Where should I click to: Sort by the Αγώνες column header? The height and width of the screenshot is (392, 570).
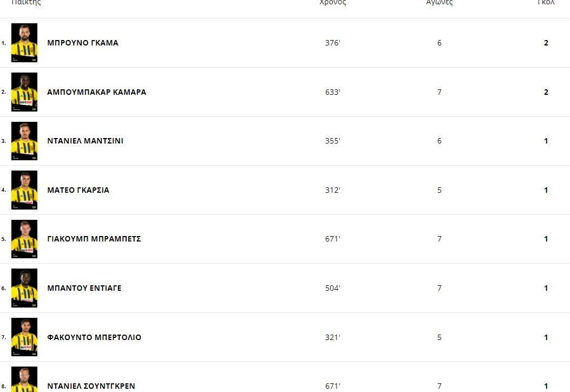440,3
